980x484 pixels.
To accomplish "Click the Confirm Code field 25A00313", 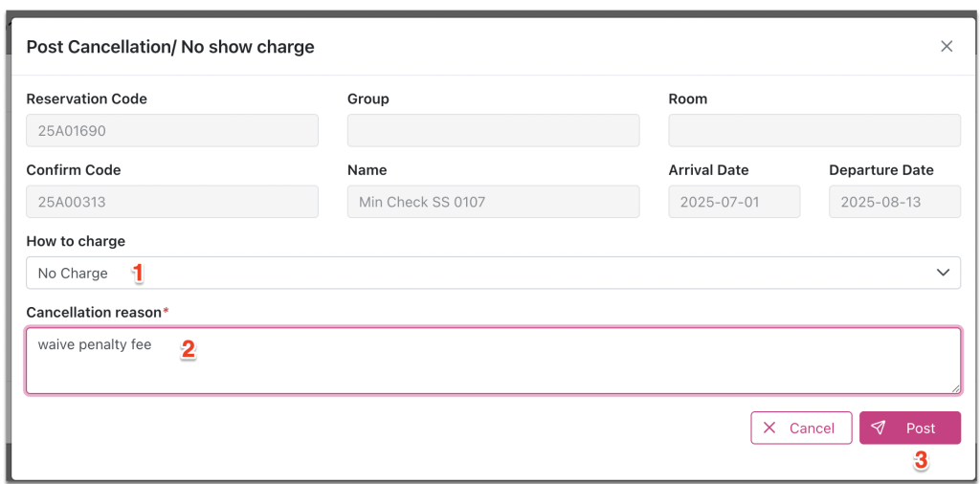I will point(172,202).
